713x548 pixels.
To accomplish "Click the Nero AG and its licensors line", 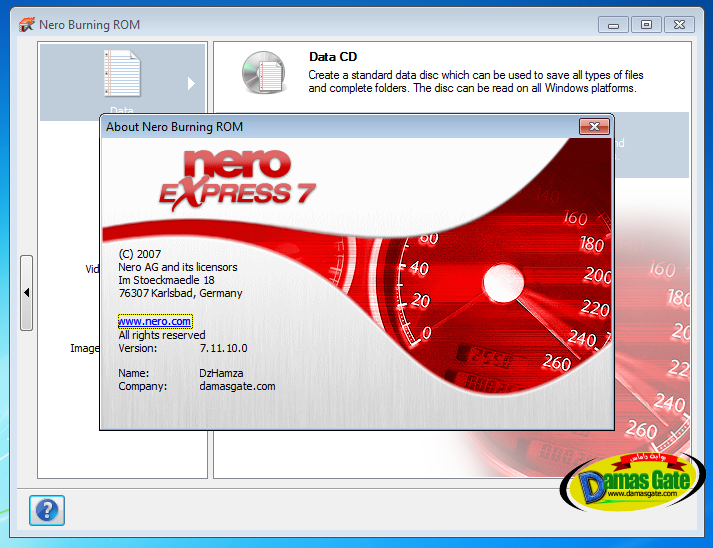I will (x=178, y=267).
